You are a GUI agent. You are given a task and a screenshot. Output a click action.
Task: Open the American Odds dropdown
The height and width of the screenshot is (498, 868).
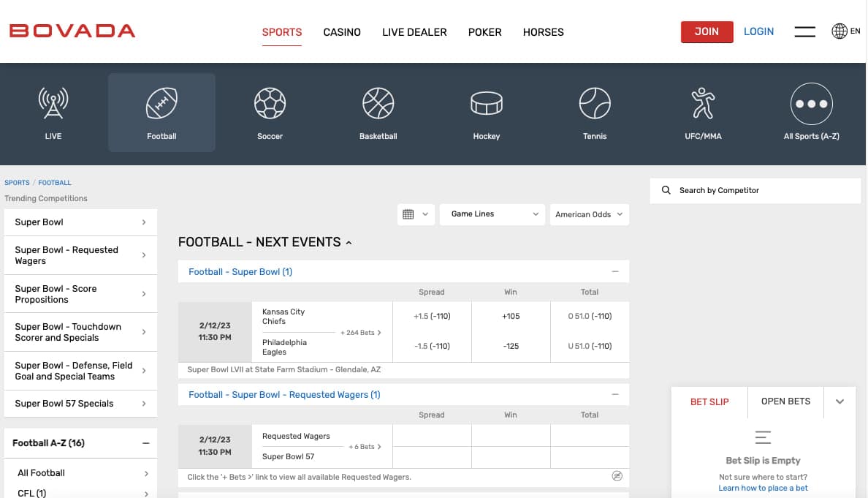[x=590, y=214]
